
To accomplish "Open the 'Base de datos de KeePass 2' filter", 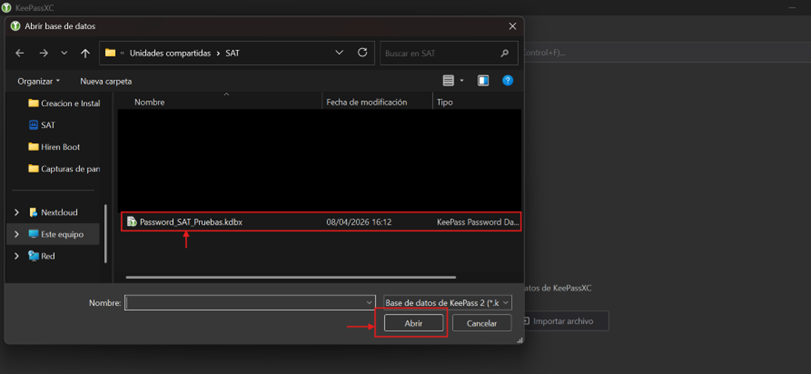I will pyautogui.click(x=447, y=303).
